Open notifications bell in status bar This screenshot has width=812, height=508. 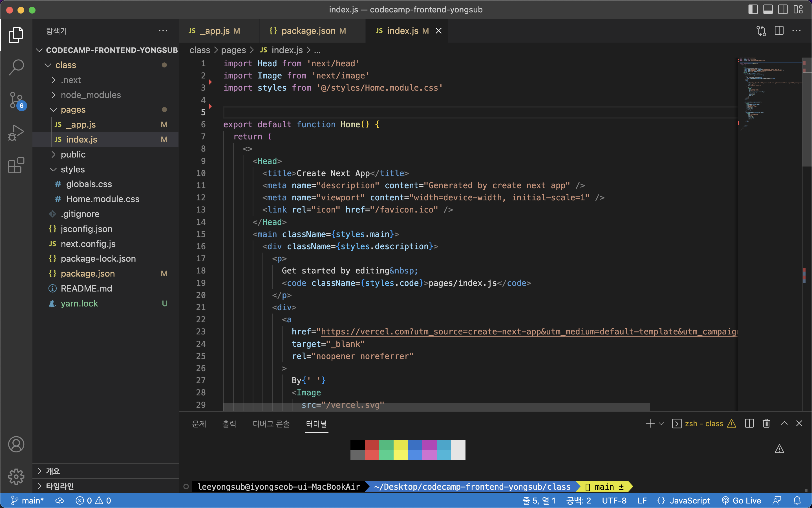pyautogui.click(x=797, y=501)
